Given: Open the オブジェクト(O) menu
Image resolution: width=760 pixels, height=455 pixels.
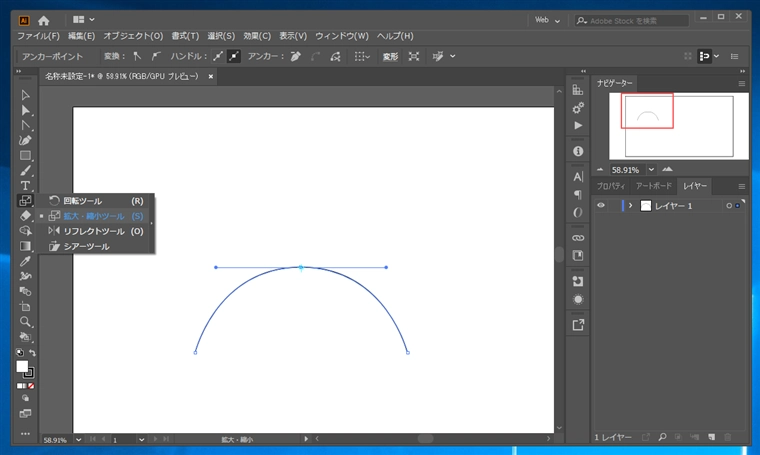Looking at the screenshot, I should click(x=133, y=36).
